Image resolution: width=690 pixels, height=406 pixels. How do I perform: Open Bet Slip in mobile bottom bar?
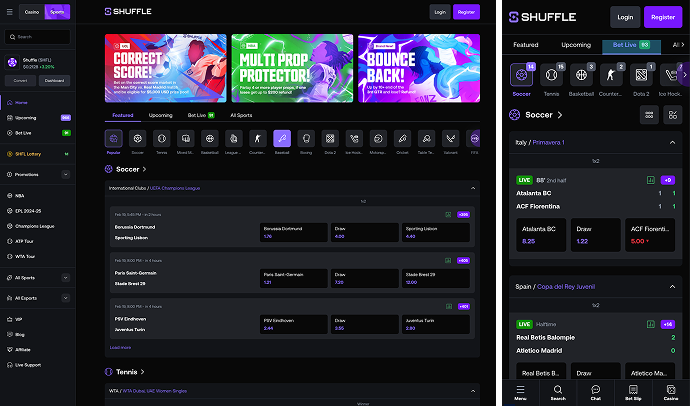coord(633,393)
